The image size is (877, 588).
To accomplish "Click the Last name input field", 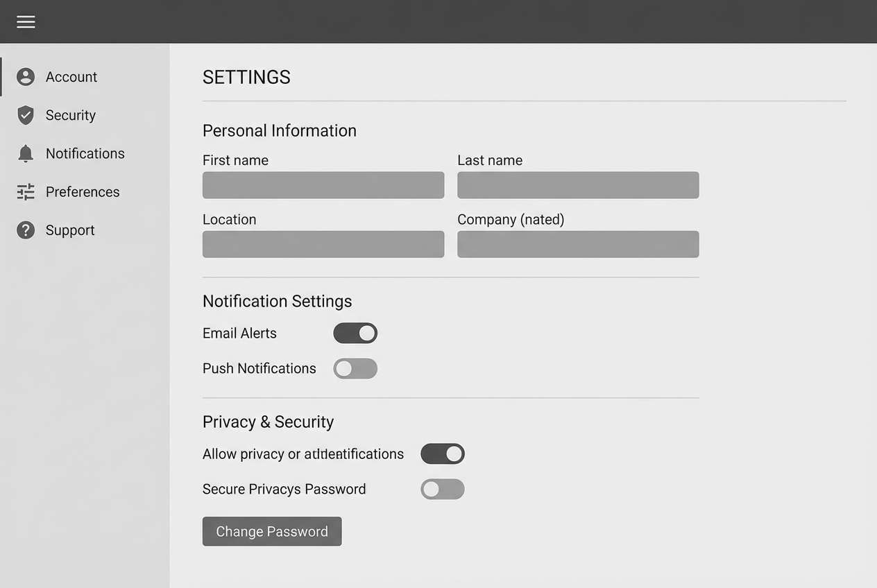I will (578, 185).
